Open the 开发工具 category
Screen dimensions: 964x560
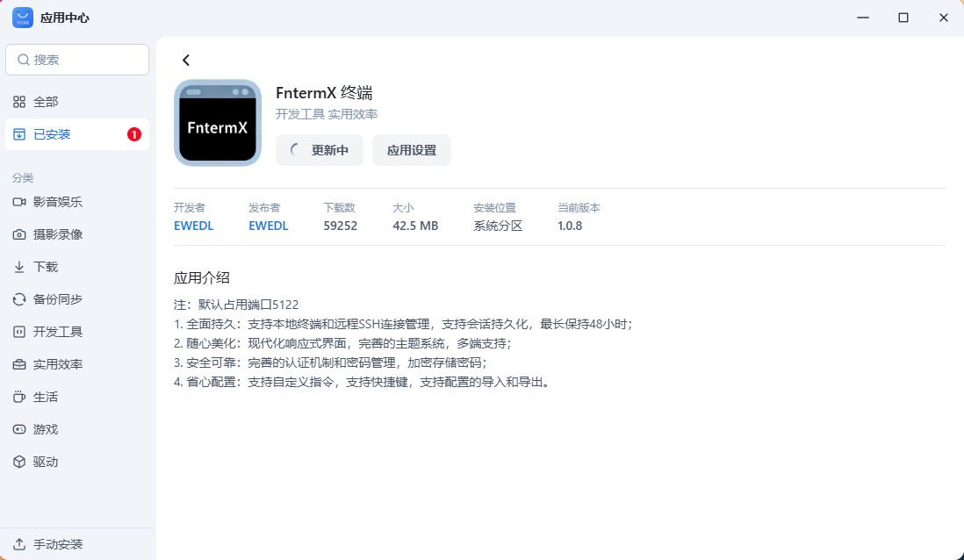pyautogui.click(x=77, y=332)
